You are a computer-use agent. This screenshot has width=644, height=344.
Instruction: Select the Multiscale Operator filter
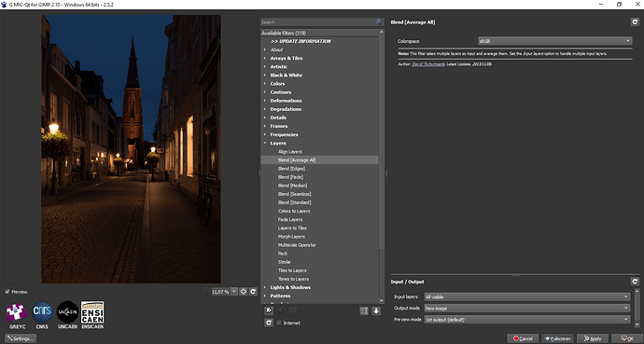297,245
